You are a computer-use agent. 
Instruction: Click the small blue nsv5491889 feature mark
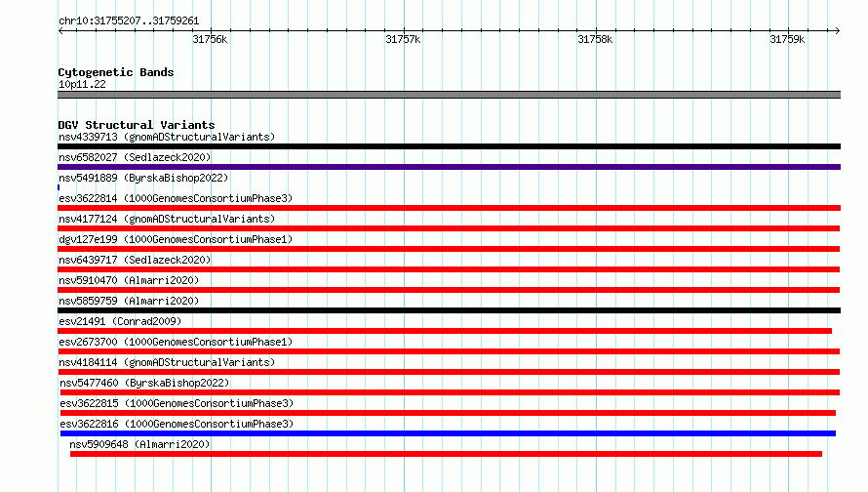tap(59, 187)
